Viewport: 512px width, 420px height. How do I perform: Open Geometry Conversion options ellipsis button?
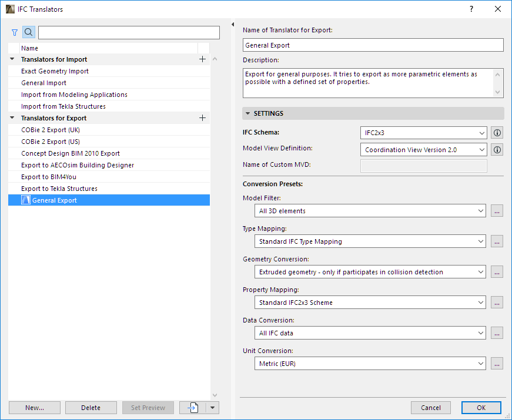click(x=497, y=272)
